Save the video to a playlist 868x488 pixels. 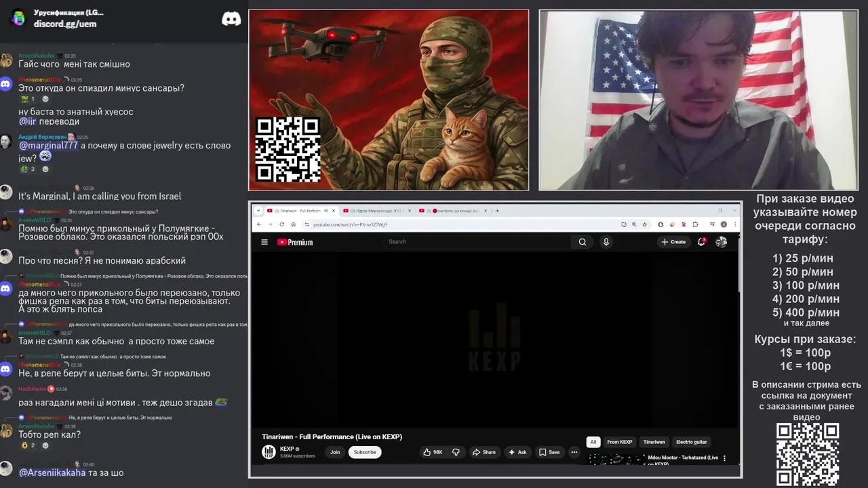point(549,452)
